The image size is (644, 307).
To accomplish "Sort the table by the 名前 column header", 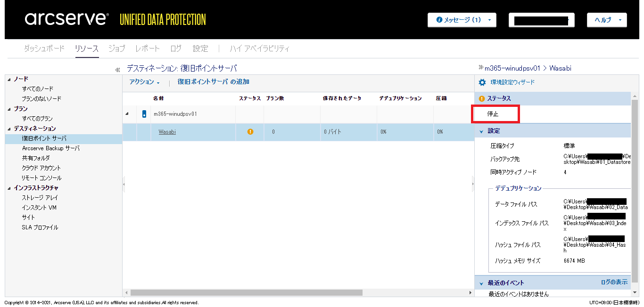I will [x=159, y=98].
